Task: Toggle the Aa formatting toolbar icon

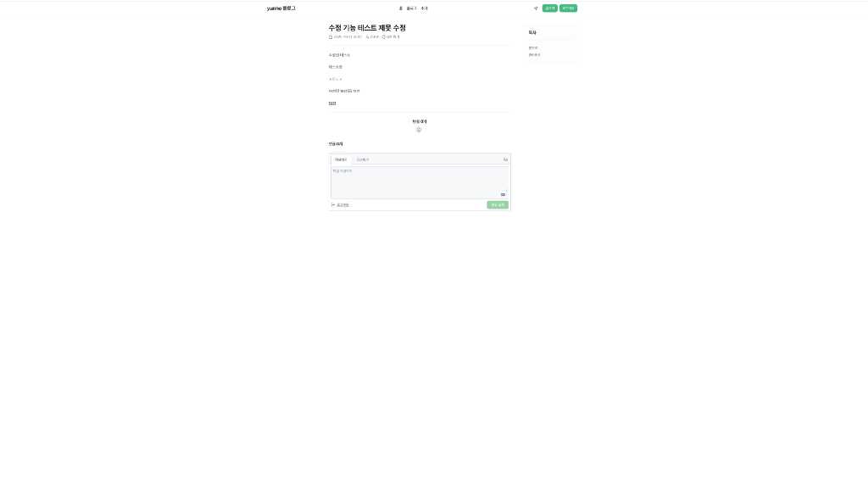Action: (x=505, y=159)
